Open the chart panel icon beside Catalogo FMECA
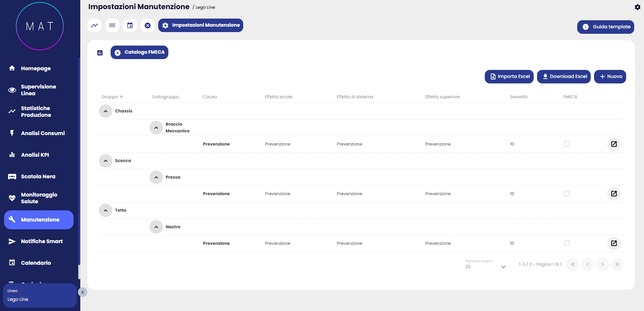The width and height of the screenshot is (644, 311). (100, 53)
